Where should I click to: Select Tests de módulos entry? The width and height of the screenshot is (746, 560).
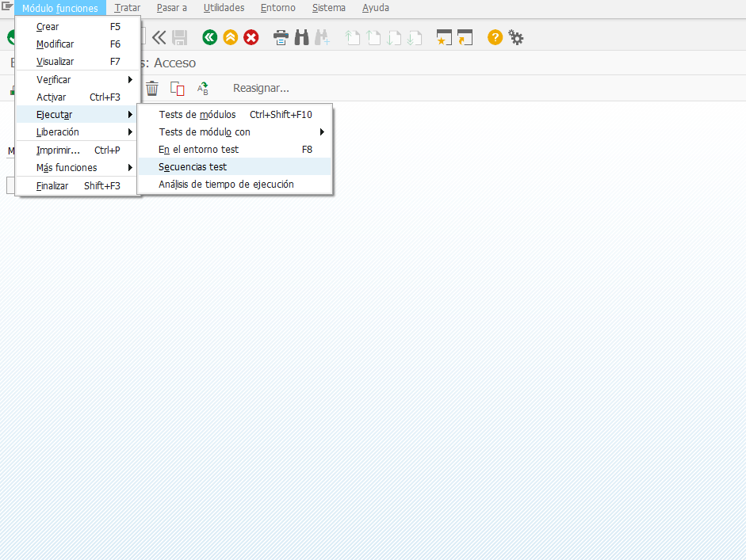(x=235, y=115)
